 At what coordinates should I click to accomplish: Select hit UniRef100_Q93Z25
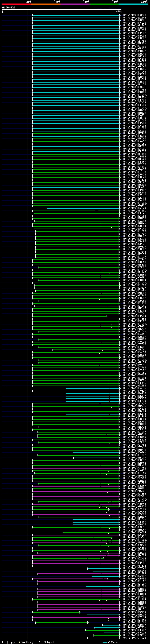pos(135,15)
